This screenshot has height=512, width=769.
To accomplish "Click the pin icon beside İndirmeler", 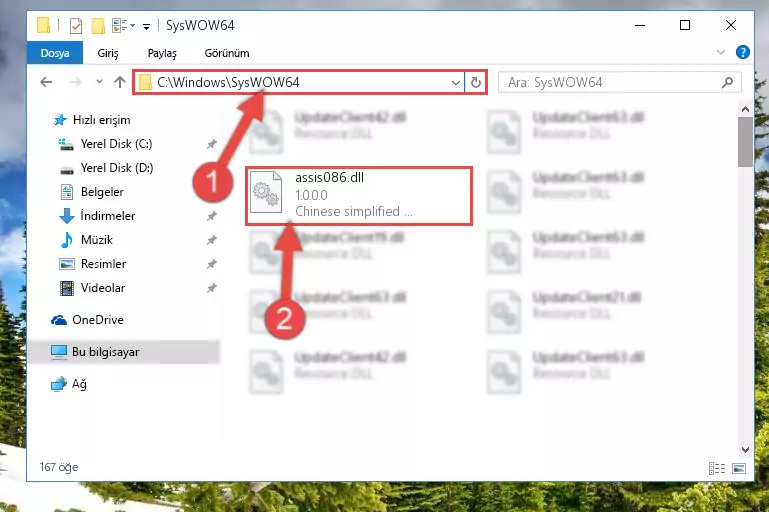I will 211,216.
